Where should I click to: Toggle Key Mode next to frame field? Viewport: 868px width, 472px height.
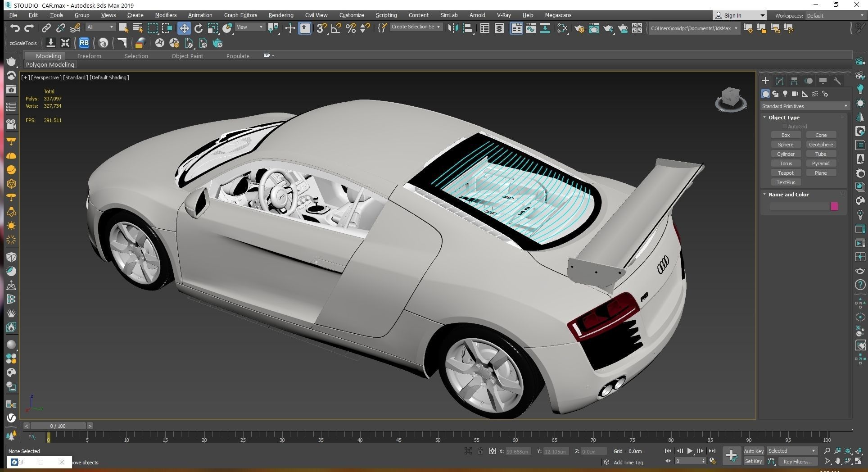point(668,461)
